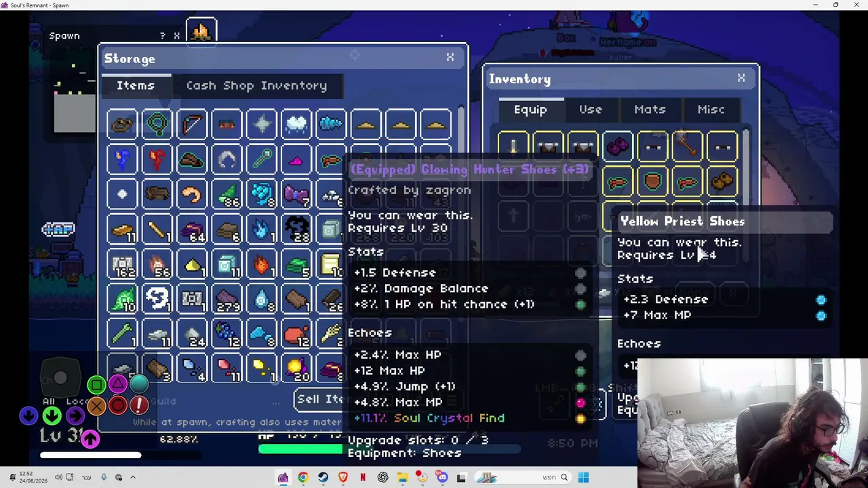Select the blue crystal stack of 4
The image size is (868, 488).
pyautogui.click(x=192, y=369)
